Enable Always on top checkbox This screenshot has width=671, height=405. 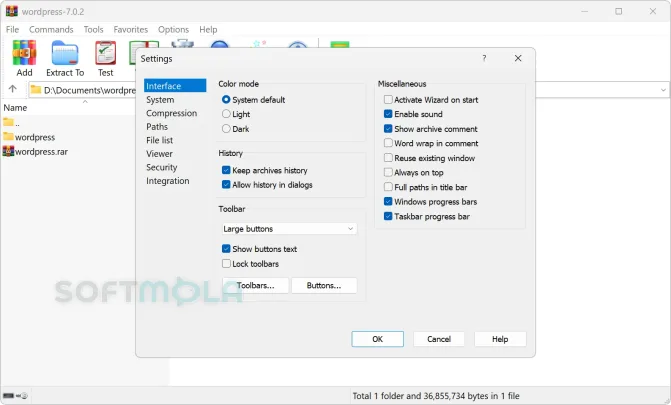[388, 172]
